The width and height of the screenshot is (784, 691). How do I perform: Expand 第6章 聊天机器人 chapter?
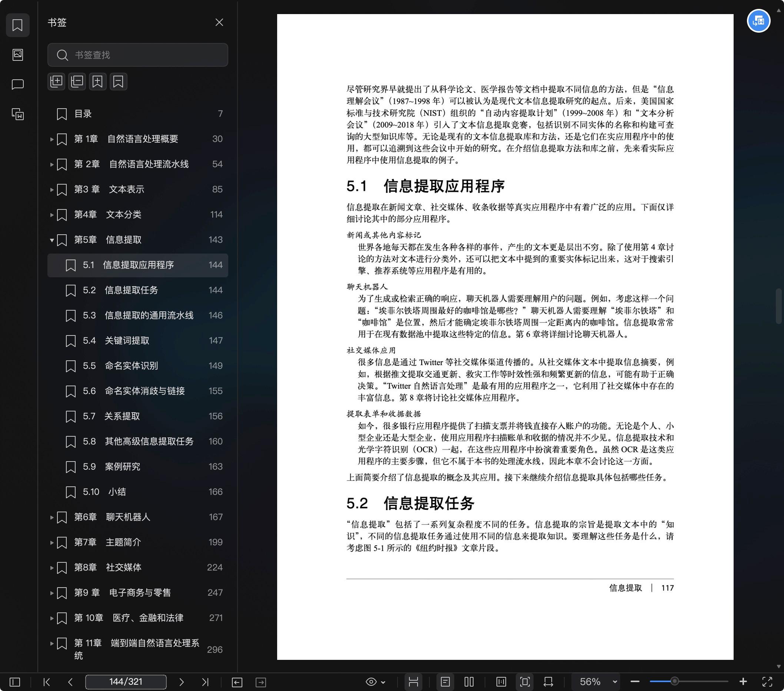[x=52, y=517]
